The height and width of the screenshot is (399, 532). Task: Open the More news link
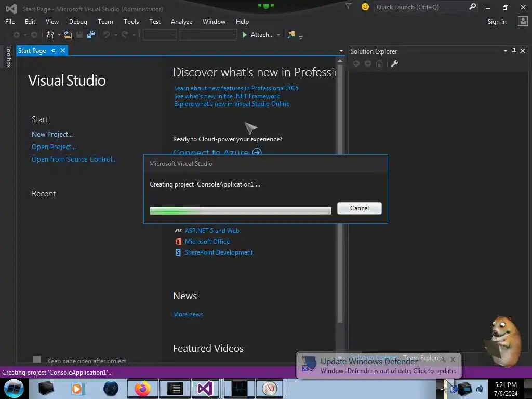188,314
